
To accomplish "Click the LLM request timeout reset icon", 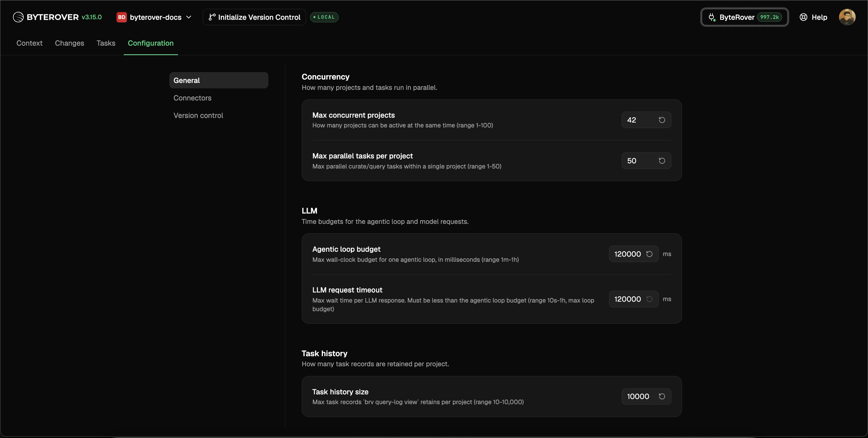I will (649, 299).
